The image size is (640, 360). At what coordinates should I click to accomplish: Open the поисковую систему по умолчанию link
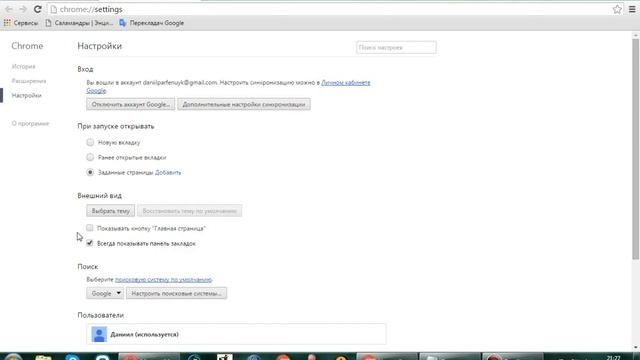point(164,280)
